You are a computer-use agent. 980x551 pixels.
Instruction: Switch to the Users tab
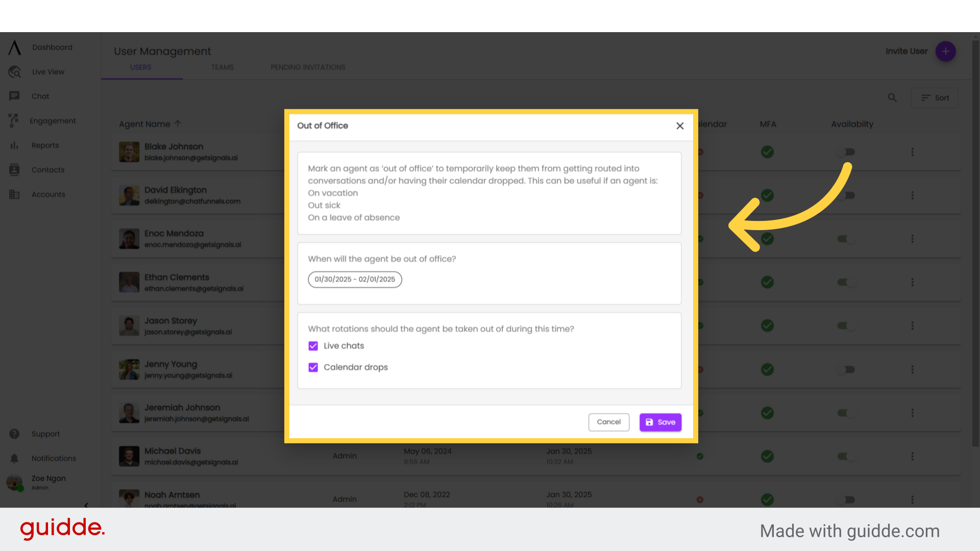(141, 67)
